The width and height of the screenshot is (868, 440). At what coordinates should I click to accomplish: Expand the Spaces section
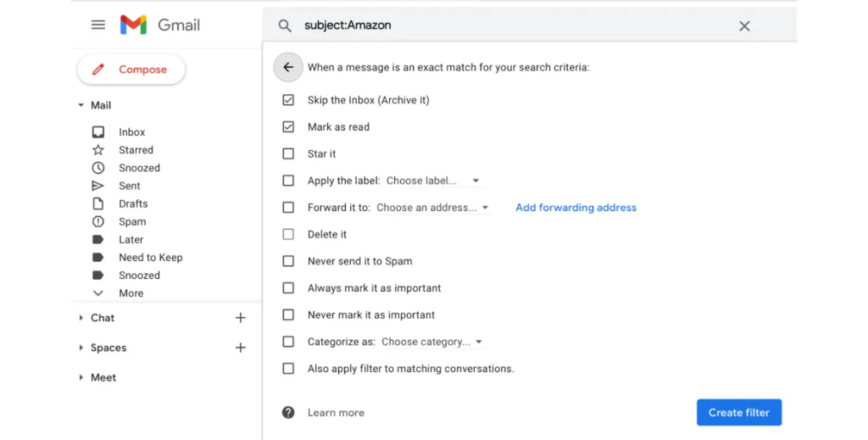tap(81, 348)
